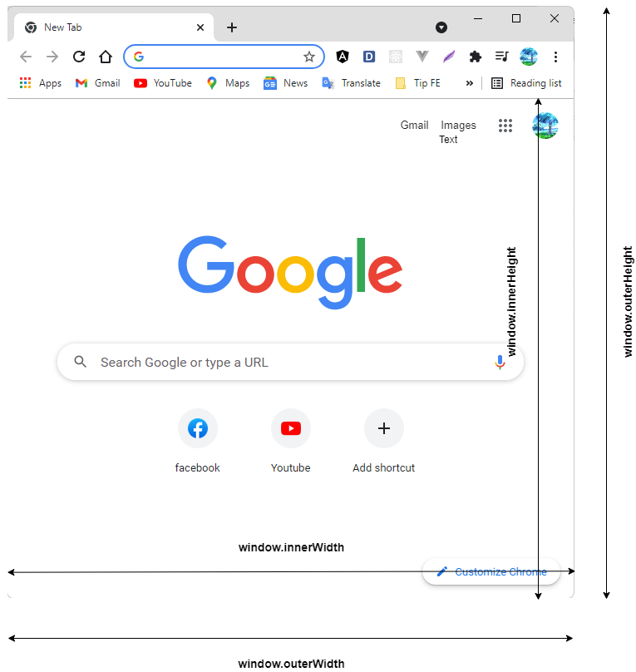Open the Extensions puzzle piece icon
This screenshot has width=636, height=672.
click(x=475, y=57)
